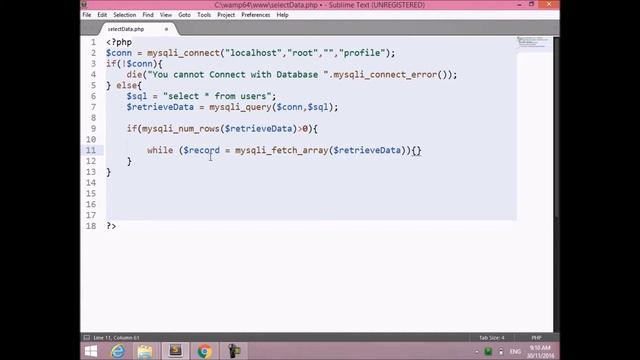
Task: Open the Preferences menu
Action: (x=256, y=15)
